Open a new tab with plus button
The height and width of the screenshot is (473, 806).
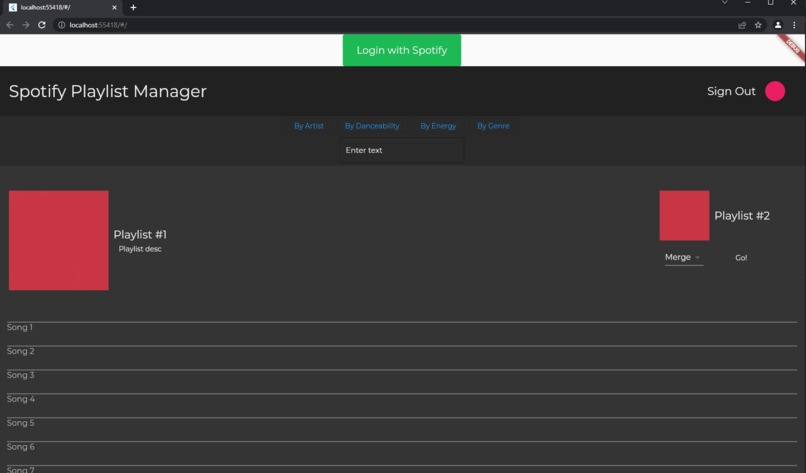(133, 8)
